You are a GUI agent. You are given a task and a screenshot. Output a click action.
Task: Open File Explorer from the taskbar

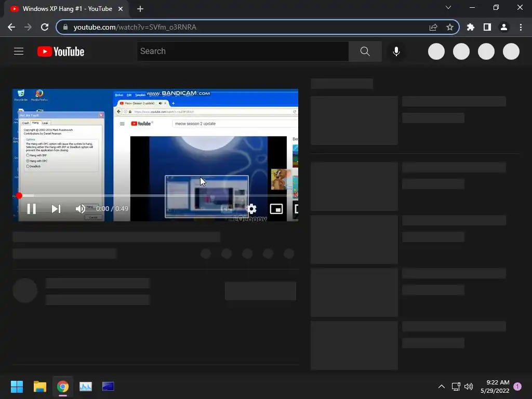coord(39,387)
